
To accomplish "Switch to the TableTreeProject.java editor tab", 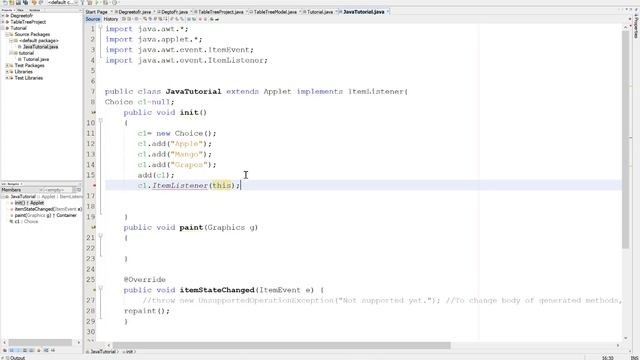I will pyautogui.click(x=220, y=12).
